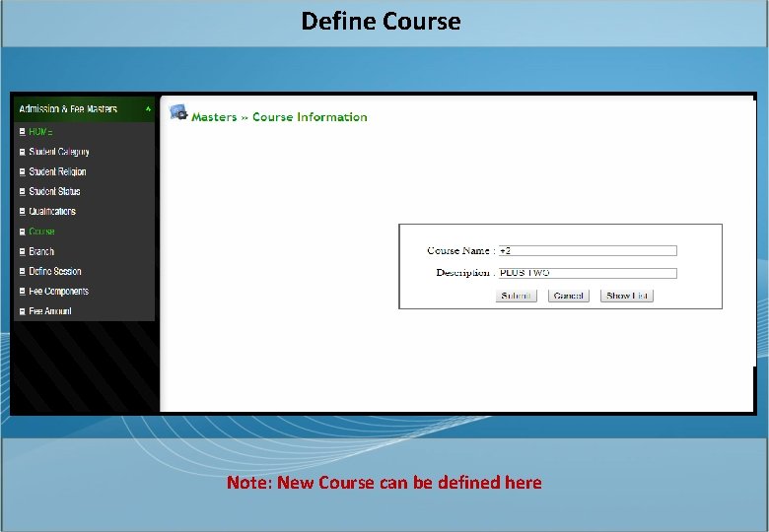The width and height of the screenshot is (769, 532).
Task: Open Fee Amount menu item
Action: tap(50, 311)
